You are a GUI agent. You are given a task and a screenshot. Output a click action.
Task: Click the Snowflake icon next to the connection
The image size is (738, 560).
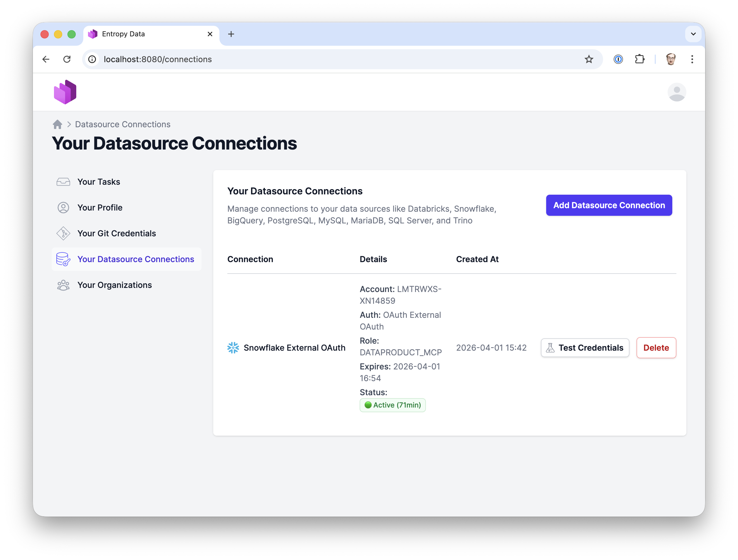[x=233, y=347]
